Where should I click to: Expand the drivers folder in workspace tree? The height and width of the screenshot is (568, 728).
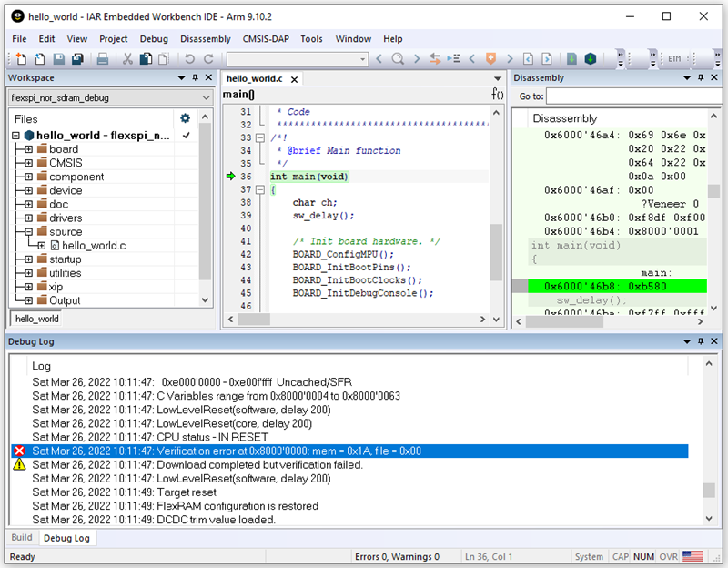tap(29, 218)
